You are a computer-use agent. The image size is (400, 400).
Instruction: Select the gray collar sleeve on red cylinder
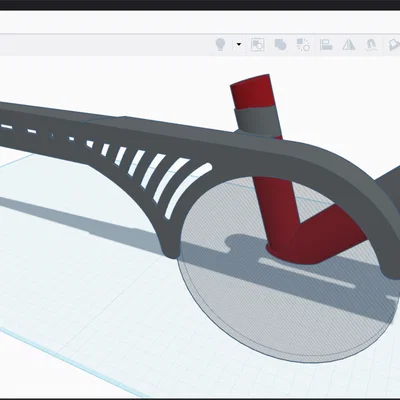point(257,121)
